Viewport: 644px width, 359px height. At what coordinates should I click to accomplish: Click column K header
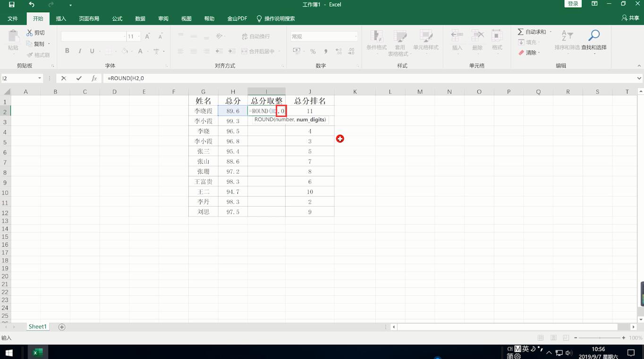(355, 92)
